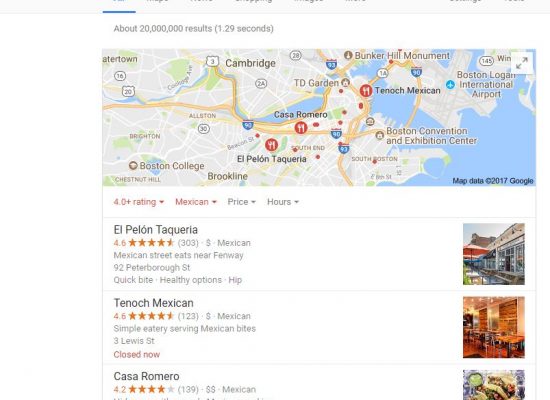The width and height of the screenshot is (550, 400).
Task: Select the All search results tab
Action: (x=119, y=4)
